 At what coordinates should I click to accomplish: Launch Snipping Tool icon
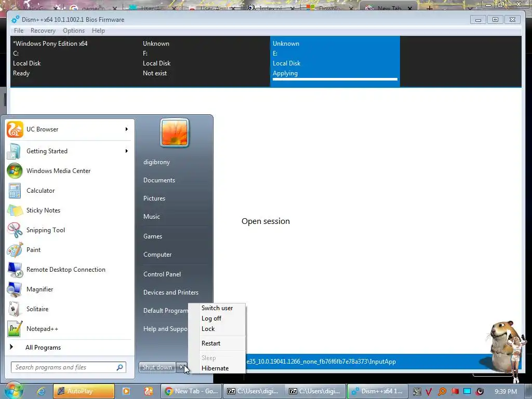[x=15, y=230]
